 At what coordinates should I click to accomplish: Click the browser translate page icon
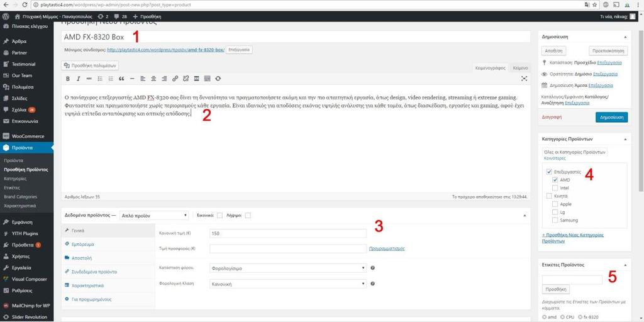tap(587, 5)
